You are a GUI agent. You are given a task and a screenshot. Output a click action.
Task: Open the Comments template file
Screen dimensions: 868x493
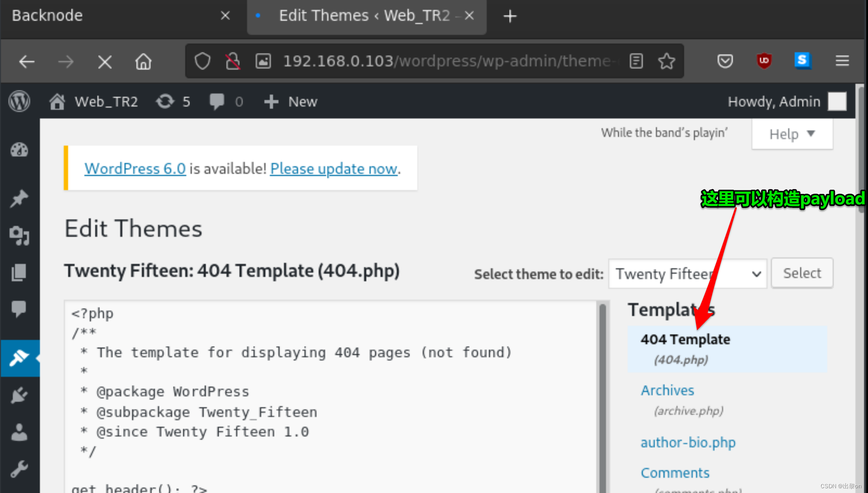coord(675,473)
